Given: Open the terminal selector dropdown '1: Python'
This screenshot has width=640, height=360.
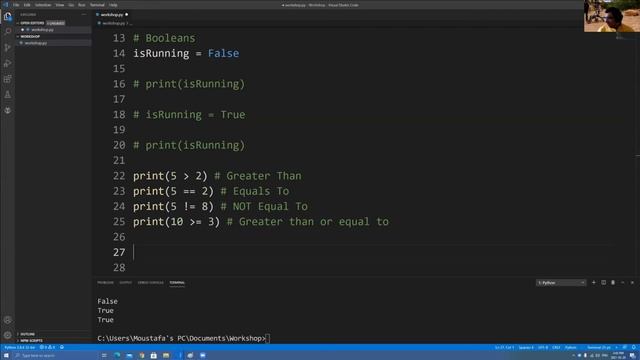Looking at the screenshot, I should pyautogui.click(x=561, y=282).
